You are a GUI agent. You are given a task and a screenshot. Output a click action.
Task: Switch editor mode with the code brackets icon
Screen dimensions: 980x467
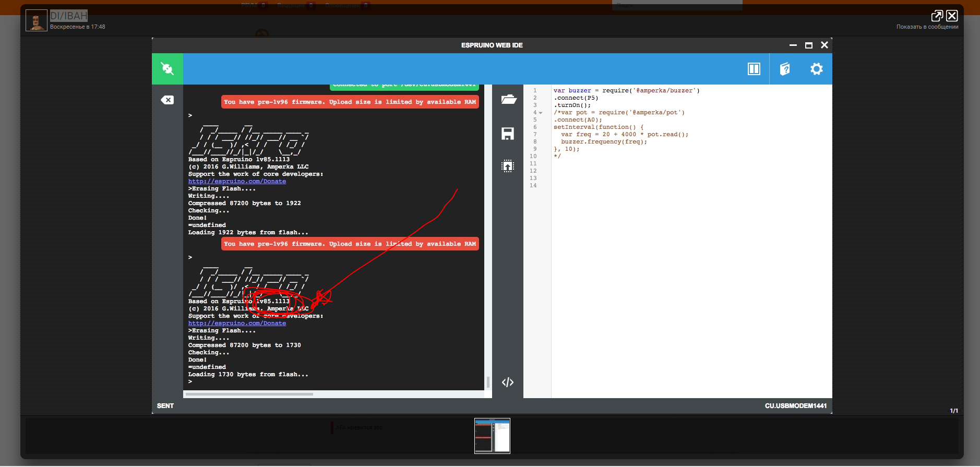tap(508, 382)
